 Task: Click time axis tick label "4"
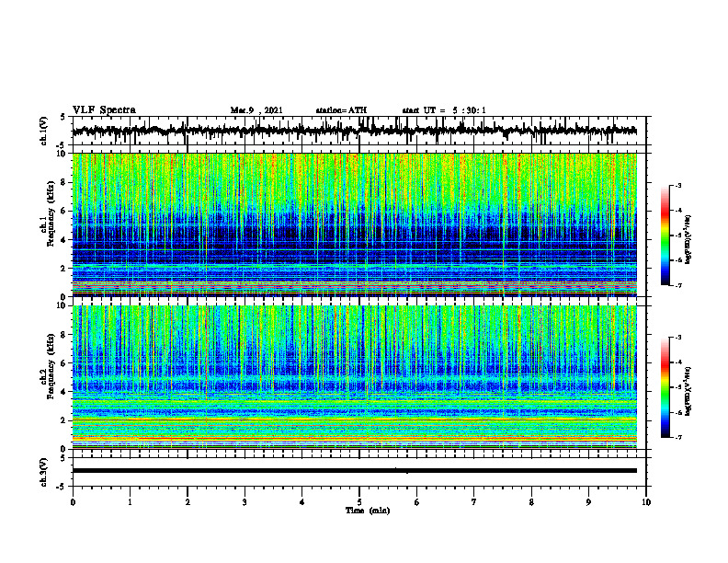(302, 502)
